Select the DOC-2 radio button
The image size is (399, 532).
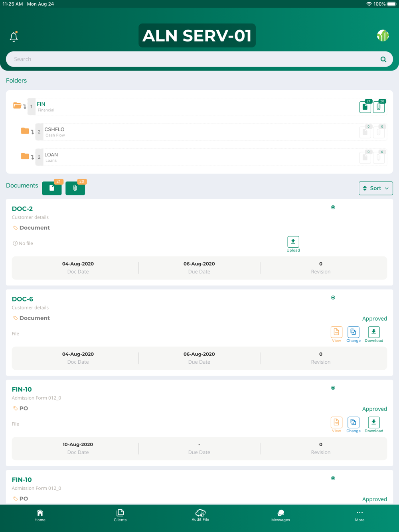point(333,207)
